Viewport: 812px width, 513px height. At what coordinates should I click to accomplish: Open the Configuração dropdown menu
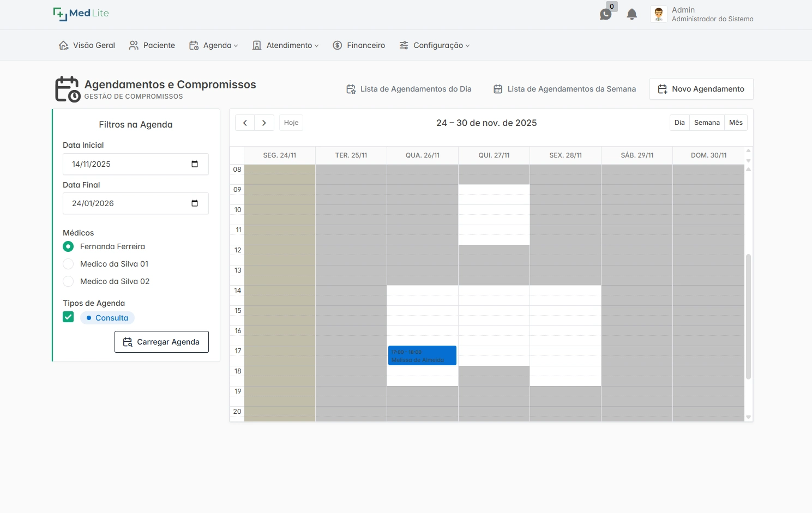click(434, 45)
